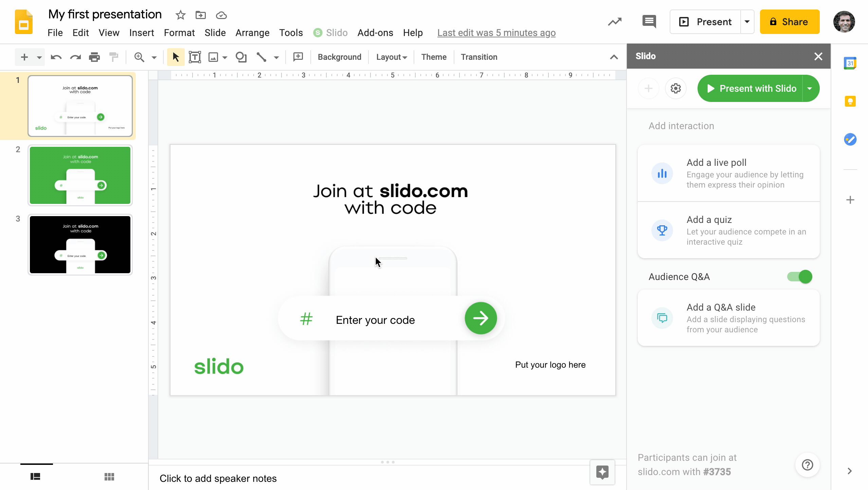This screenshot has height=490, width=868.
Task: Open the comment history icon
Action: tap(649, 22)
